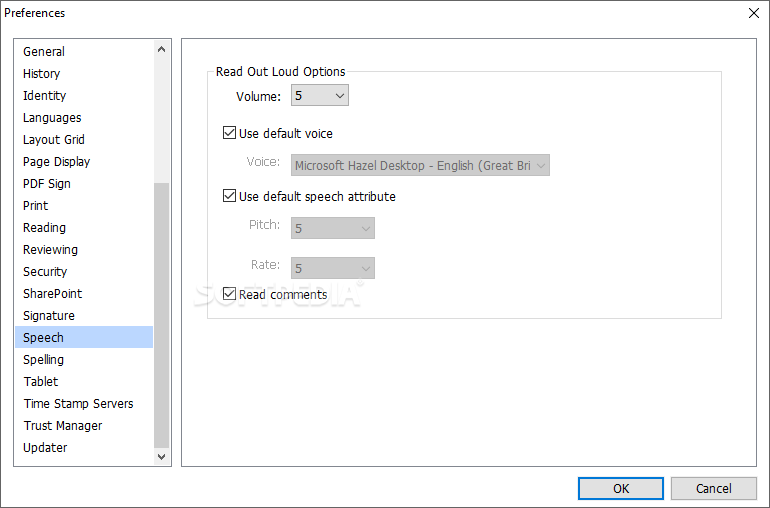Confirm preferences with OK button
This screenshot has width=770, height=508.
coord(621,488)
